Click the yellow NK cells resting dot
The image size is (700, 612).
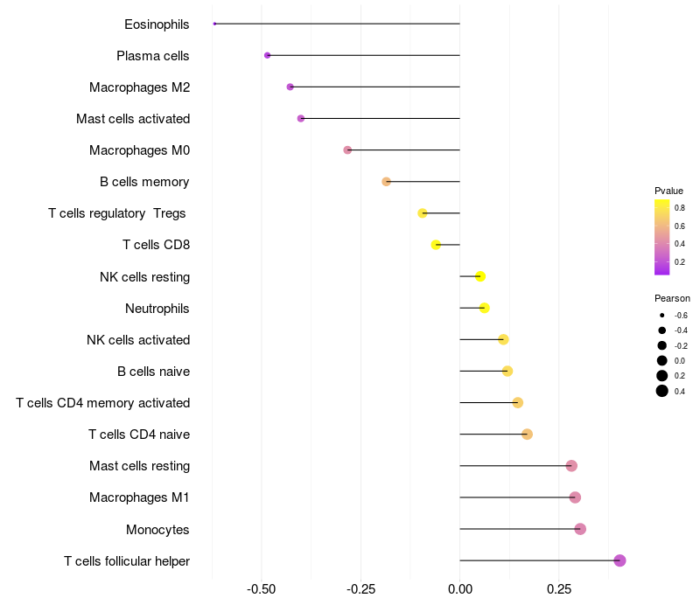[480, 276]
